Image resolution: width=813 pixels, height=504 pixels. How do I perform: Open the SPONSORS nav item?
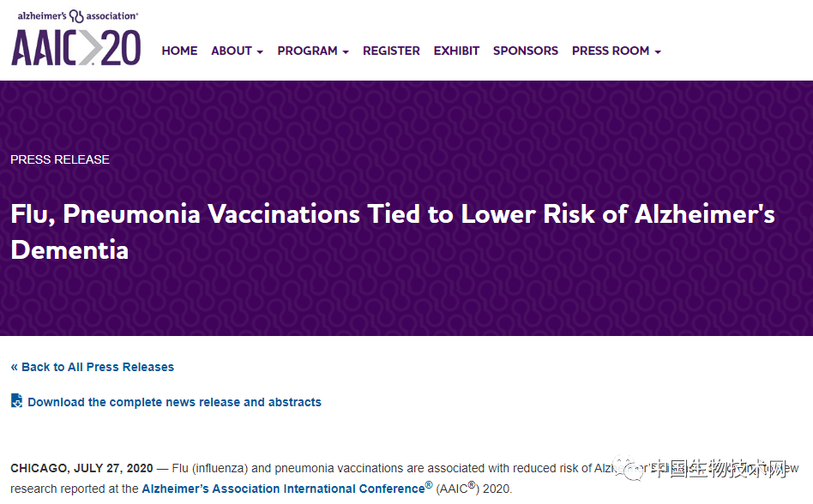point(525,51)
